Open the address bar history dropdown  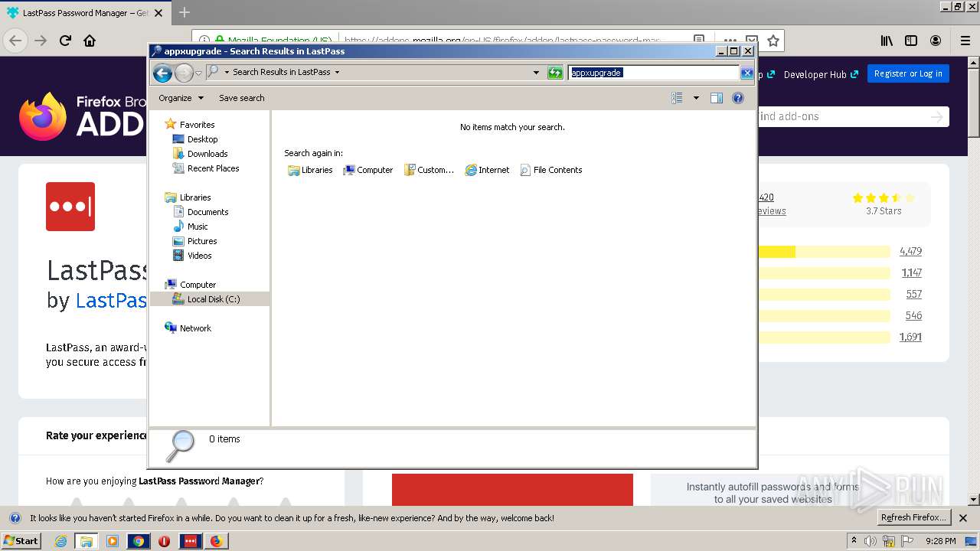point(536,73)
